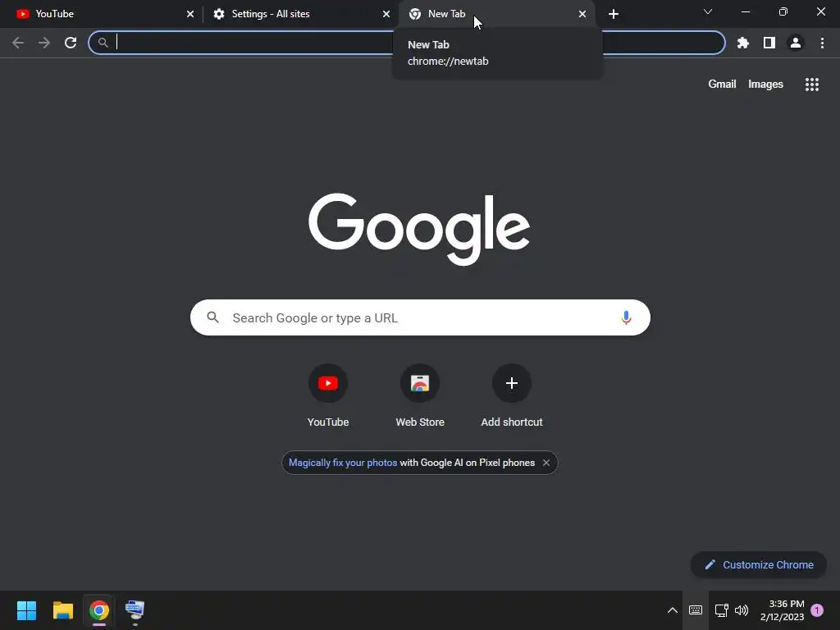Click into the Chrome address bar
Viewport: 840px width, 630px height.
(406, 43)
